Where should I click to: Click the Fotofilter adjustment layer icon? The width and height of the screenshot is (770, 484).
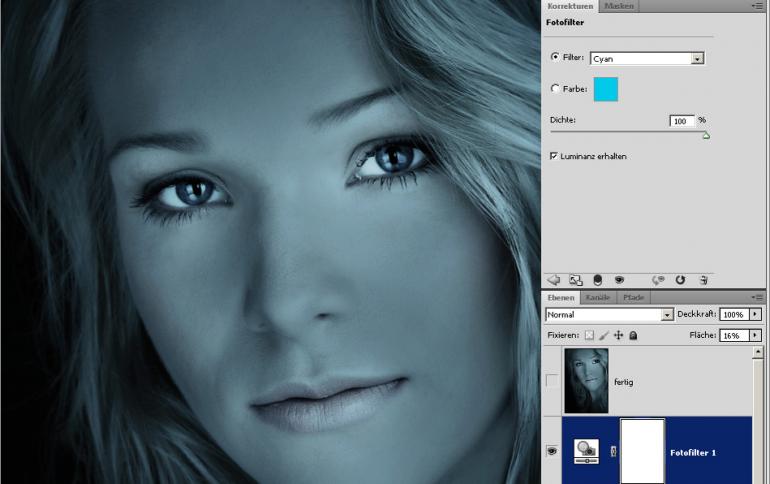click(x=586, y=452)
